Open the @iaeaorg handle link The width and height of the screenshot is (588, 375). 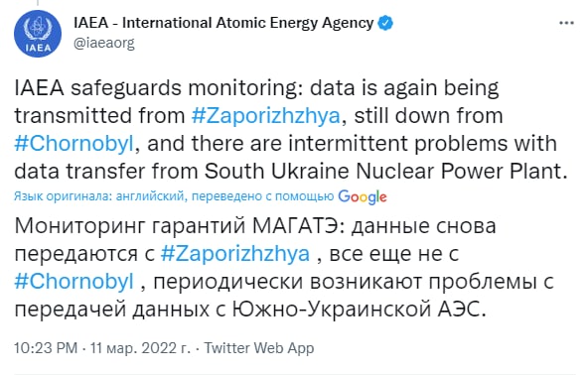(x=104, y=43)
